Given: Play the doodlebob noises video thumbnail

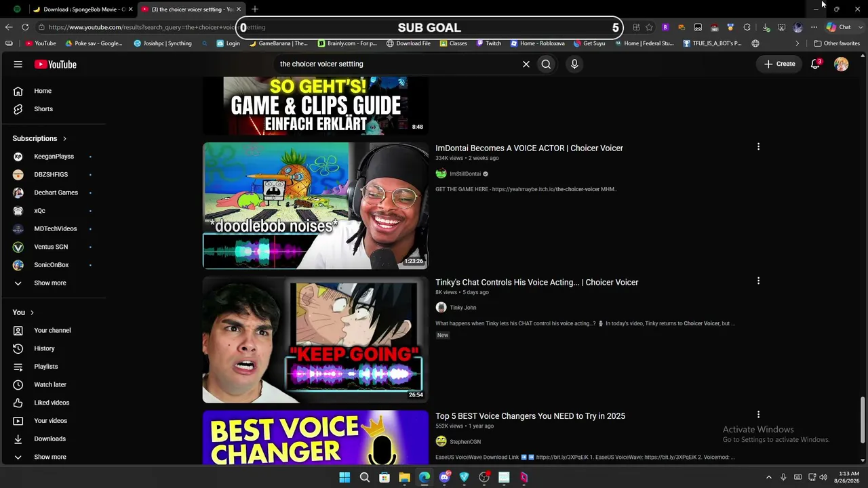Looking at the screenshot, I should (x=315, y=205).
